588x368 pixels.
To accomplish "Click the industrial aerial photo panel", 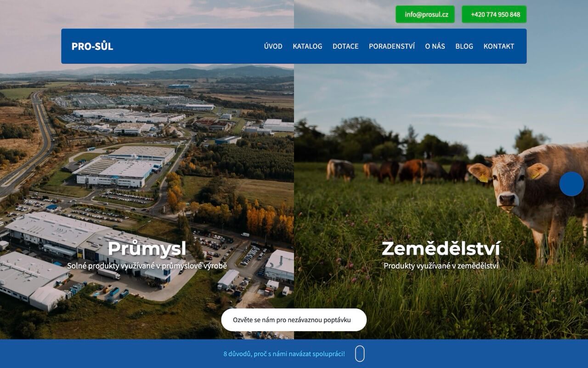I will (147, 161).
